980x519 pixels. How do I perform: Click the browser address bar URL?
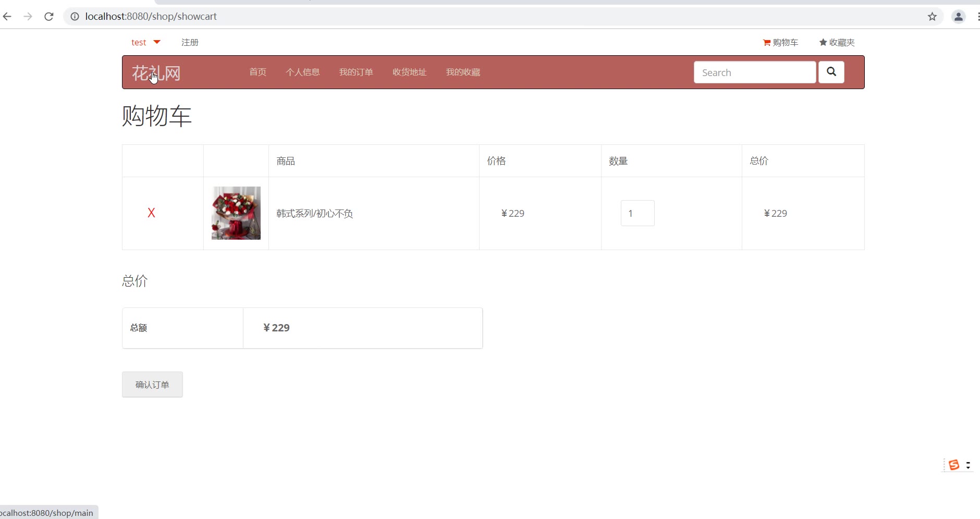point(151,17)
